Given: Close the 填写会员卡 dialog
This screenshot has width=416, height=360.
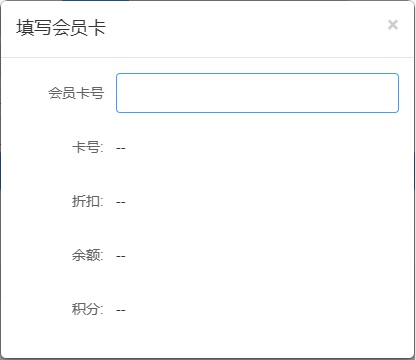Looking at the screenshot, I should (x=393, y=25).
